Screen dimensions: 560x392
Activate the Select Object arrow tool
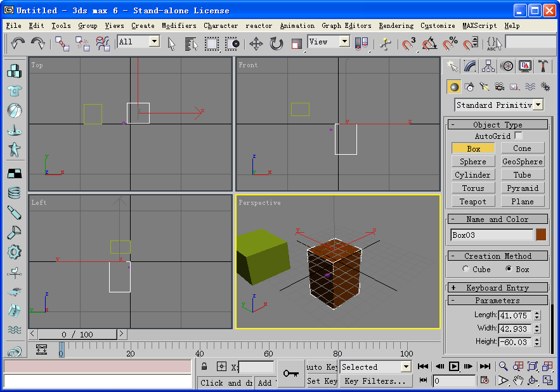click(171, 44)
